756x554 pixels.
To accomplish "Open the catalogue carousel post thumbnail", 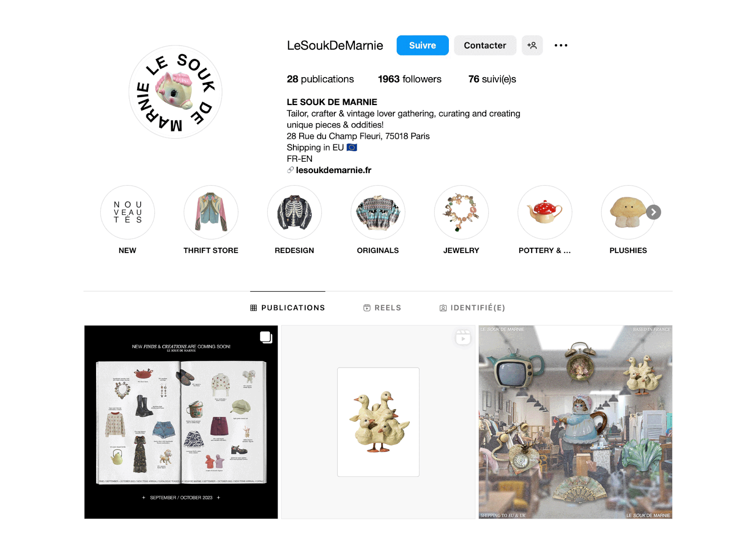I will click(x=181, y=422).
